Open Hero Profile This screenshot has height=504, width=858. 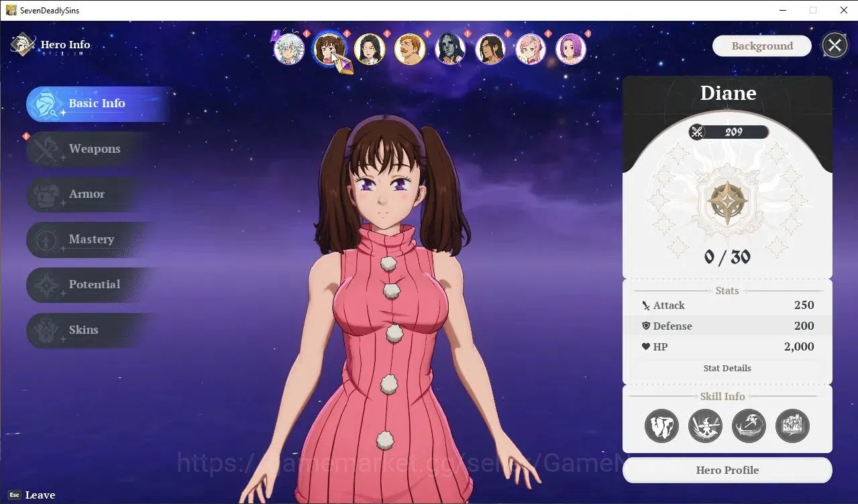coord(727,470)
